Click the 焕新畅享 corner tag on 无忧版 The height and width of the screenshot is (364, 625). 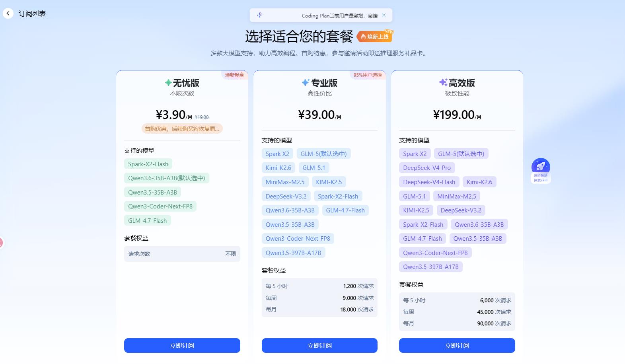[235, 75]
